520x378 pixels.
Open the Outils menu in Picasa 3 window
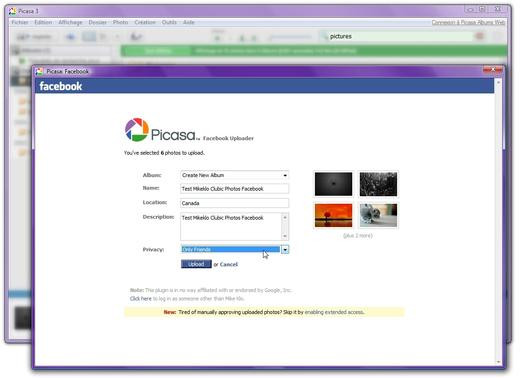(x=169, y=22)
